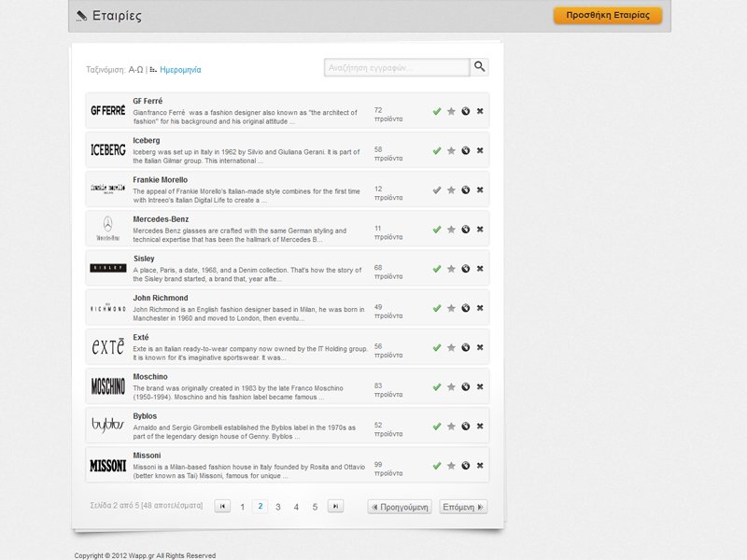This screenshot has width=747, height=560.
Task: Star the Moschino company
Action: click(x=451, y=387)
